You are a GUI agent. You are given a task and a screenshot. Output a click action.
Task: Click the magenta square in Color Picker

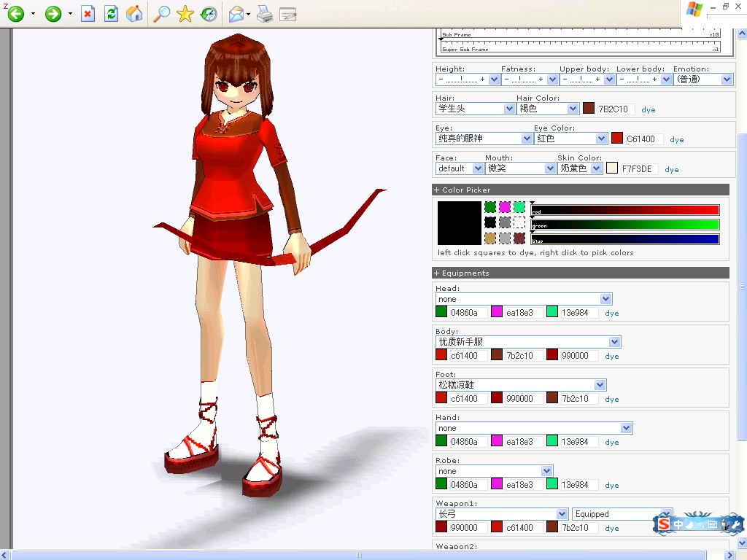point(505,207)
